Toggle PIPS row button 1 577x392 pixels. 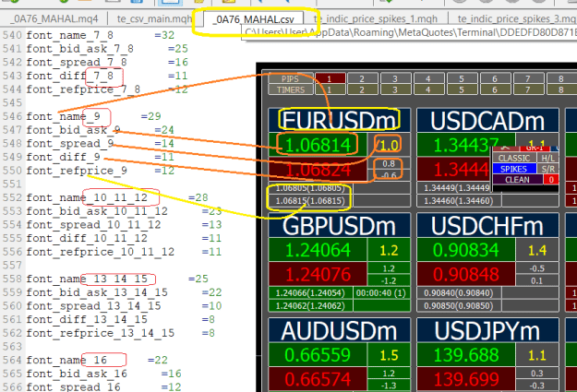[x=331, y=78]
